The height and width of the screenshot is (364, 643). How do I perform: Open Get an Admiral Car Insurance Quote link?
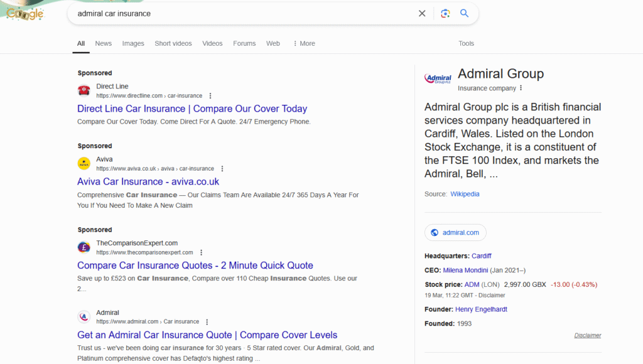tap(207, 335)
